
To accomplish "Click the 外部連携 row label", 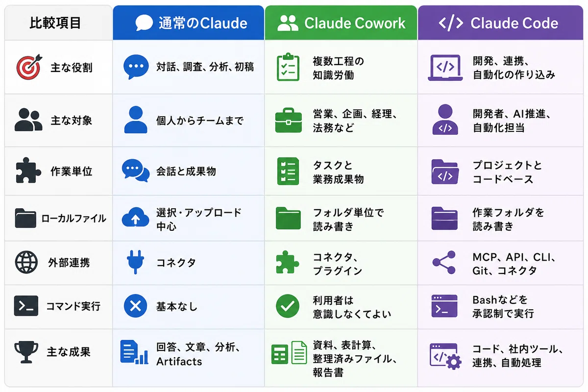I will [69, 263].
